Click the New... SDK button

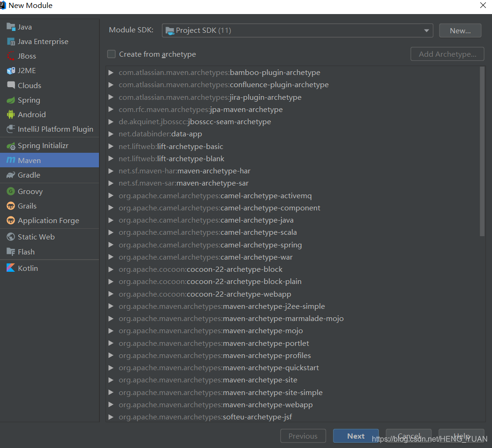tap(460, 30)
